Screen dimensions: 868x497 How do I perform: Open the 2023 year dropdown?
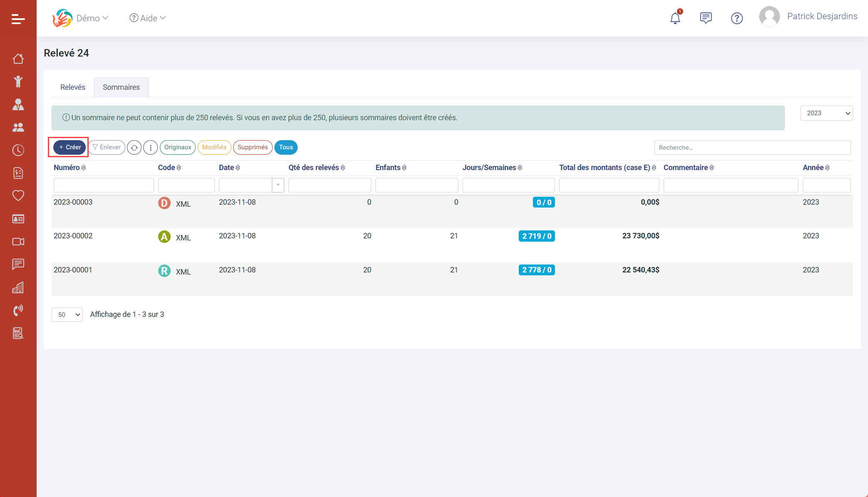click(x=826, y=113)
